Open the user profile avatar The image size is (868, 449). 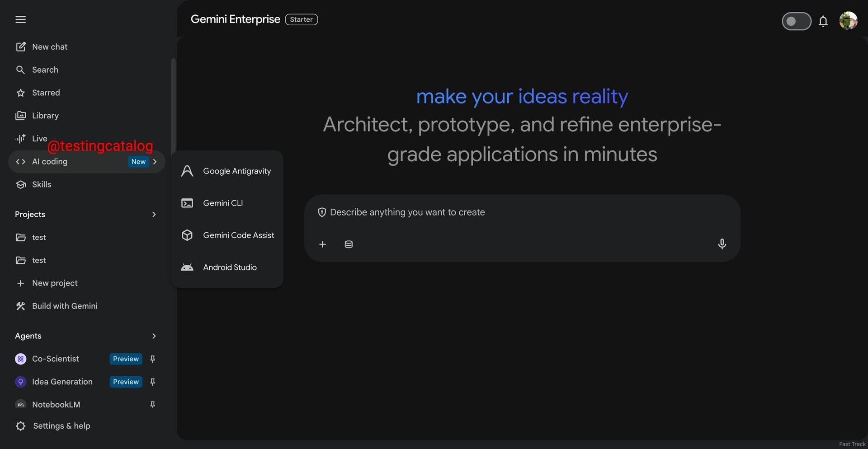tap(848, 21)
